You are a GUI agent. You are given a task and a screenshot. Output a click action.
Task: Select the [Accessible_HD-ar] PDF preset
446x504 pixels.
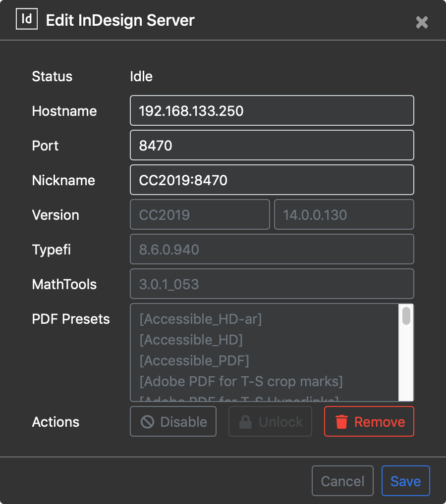tap(201, 319)
